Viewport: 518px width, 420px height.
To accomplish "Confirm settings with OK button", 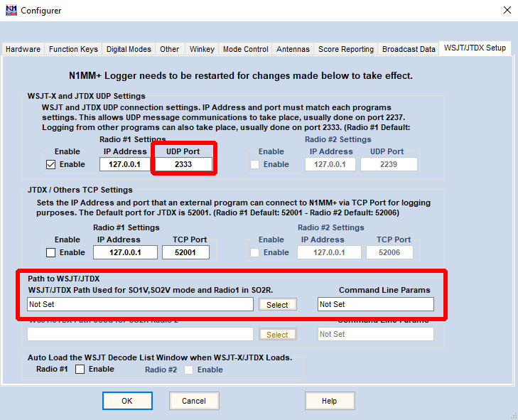I will (x=127, y=401).
